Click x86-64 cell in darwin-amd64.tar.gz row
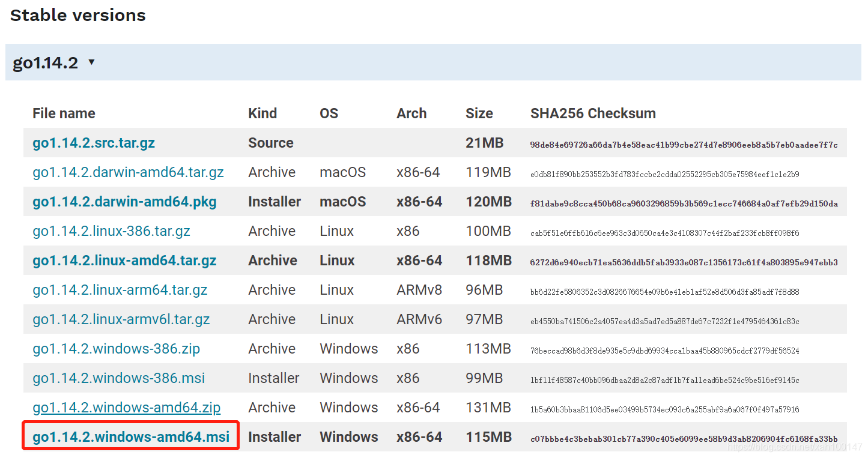Viewport: 868px width, 458px height. [418, 172]
